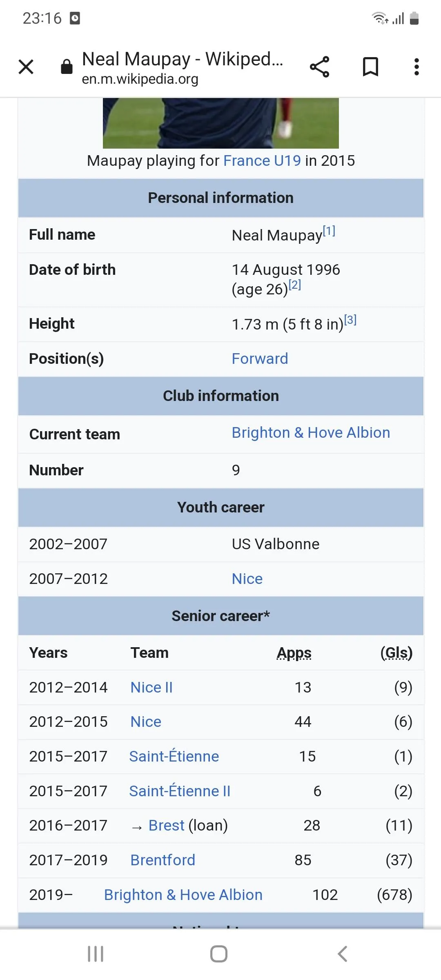Close the browser custom tab
Viewport: 441px width, 980px height.
pos(26,67)
